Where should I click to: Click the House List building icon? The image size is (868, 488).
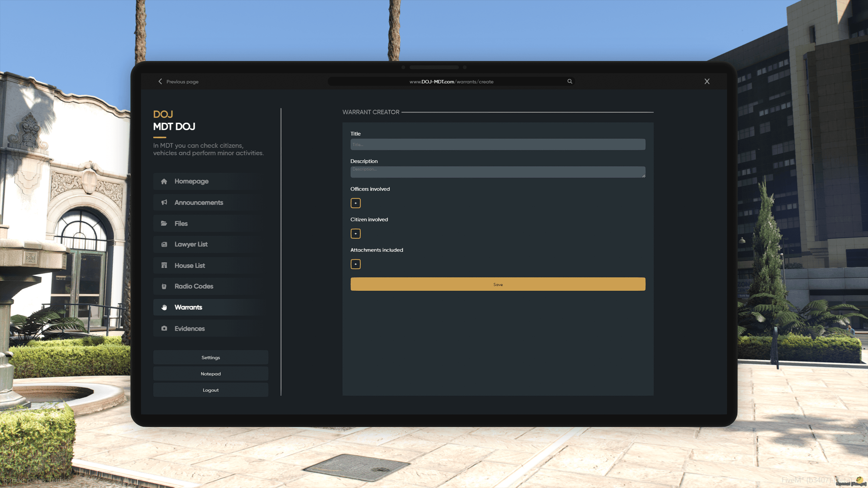point(164,265)
